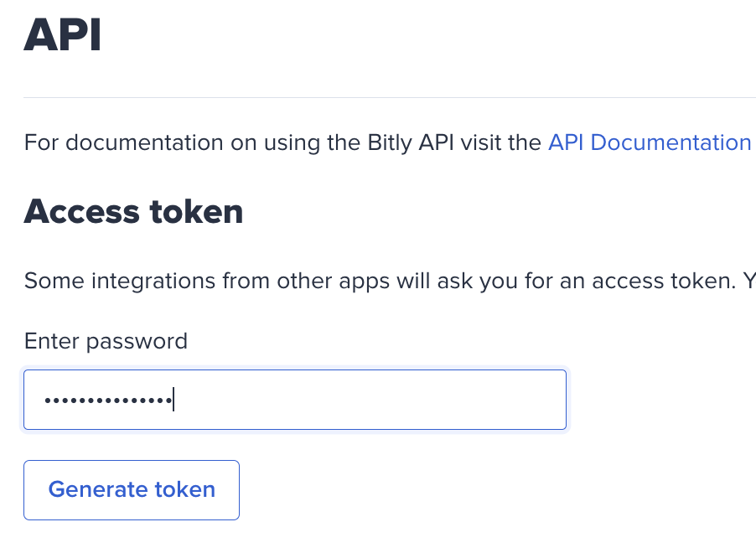Click the bordered password text field
The height and width of the screenshot is (553, 756).
tap(293, 400)
